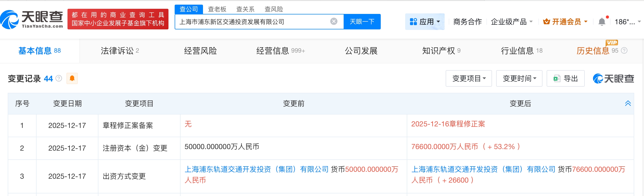Export records with the Excel 导出 button
Screen dimensions: 644x196
565,78
